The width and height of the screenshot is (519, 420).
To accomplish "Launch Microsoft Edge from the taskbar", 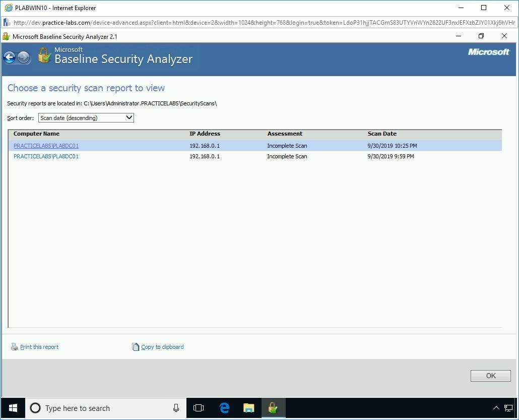I will (x=224, y=408).
